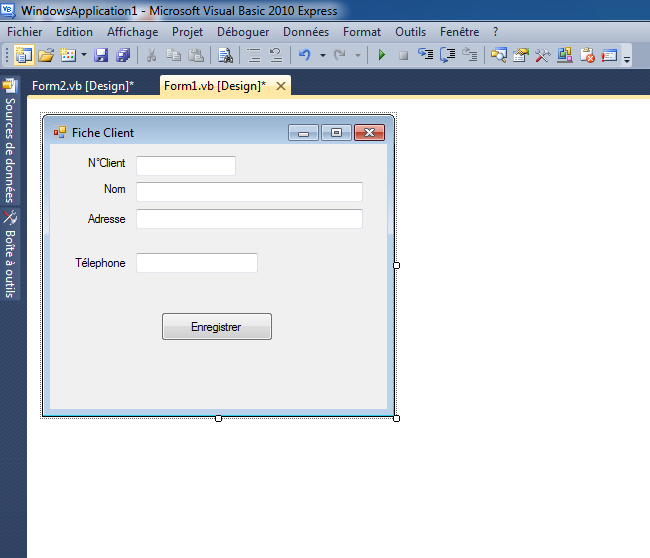Image resolution: width=650 pixels, height=558 pixels.
Task: Select the Adresse label on the form
Action: (x=107, y=219)
